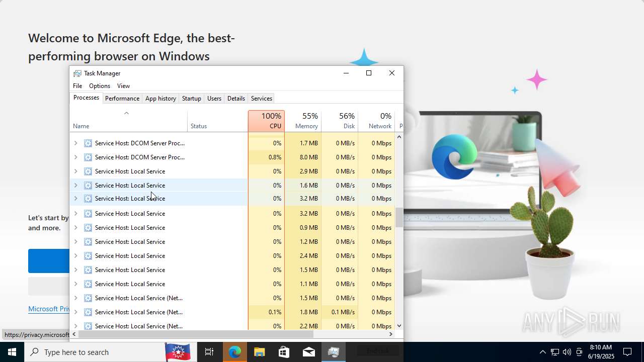Select the Processes tab
The image size is (644, 362).
click(86, 98)
